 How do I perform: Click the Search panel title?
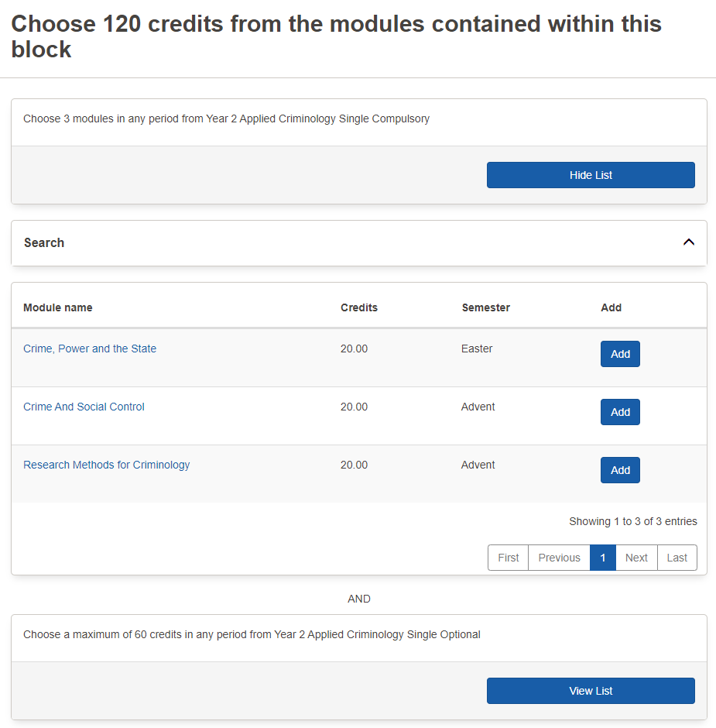pos(44,242)
